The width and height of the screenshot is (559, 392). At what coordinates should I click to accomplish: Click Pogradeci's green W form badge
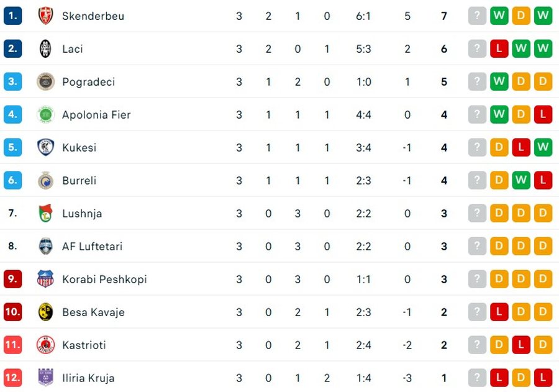point(499,81)
